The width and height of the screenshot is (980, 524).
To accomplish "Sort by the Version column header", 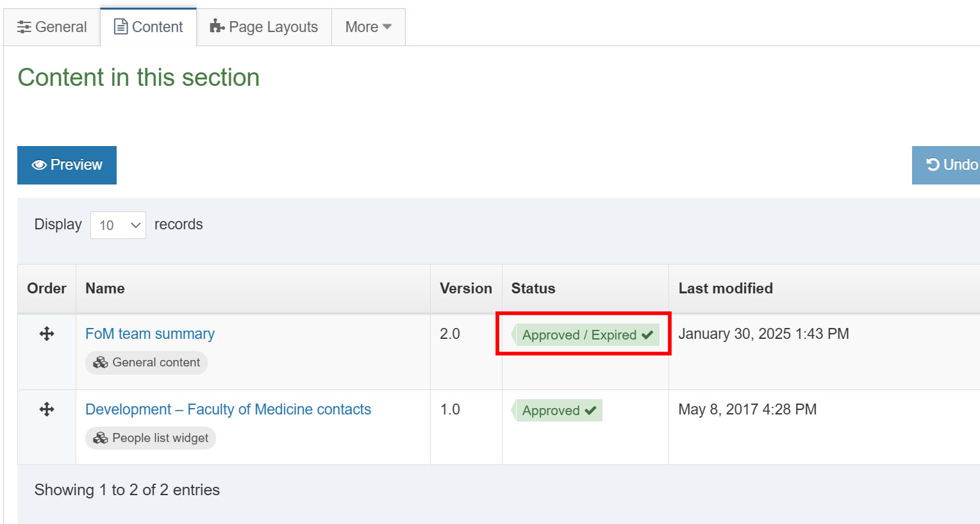I will (466, 288).
